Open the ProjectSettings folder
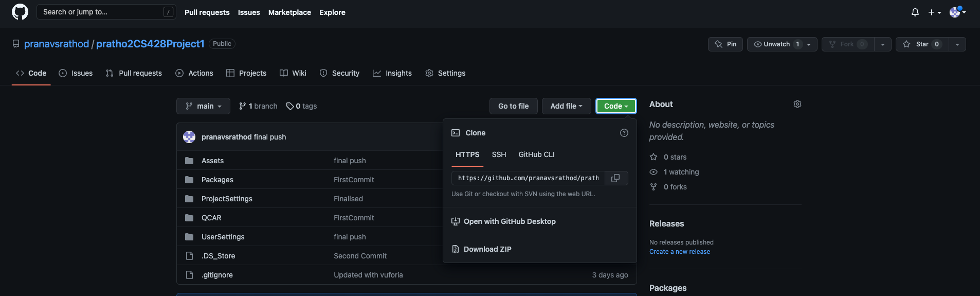 227,199
